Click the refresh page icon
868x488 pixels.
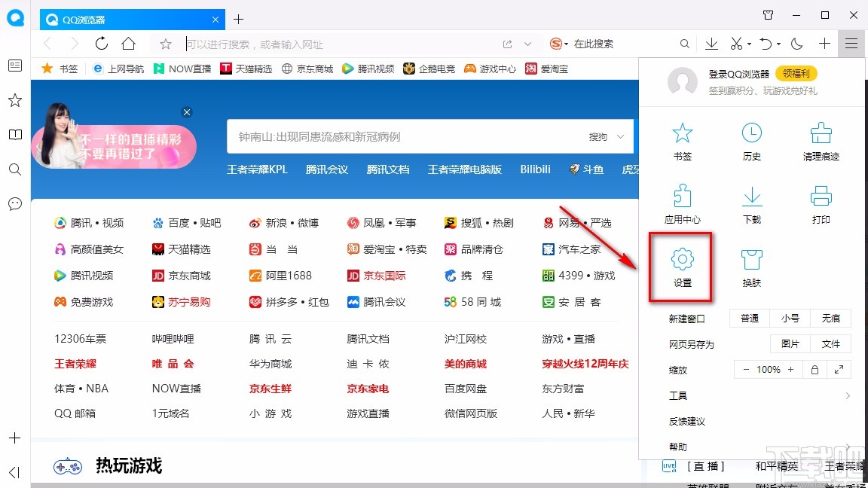tap(101, 44)
